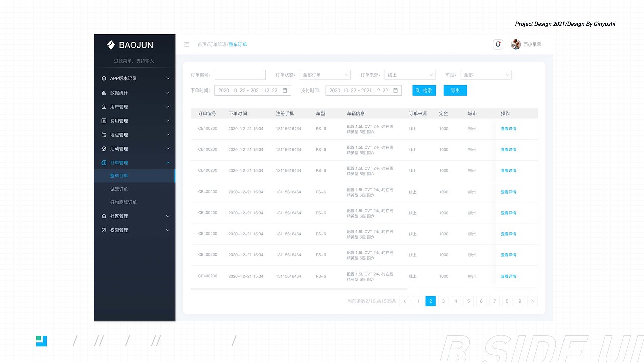
Task: Click the 订单管理 list icon
Action: pos(104,163)
